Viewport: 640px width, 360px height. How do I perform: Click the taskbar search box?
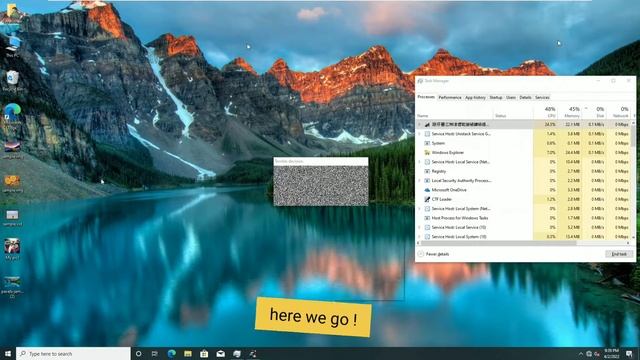73,353
